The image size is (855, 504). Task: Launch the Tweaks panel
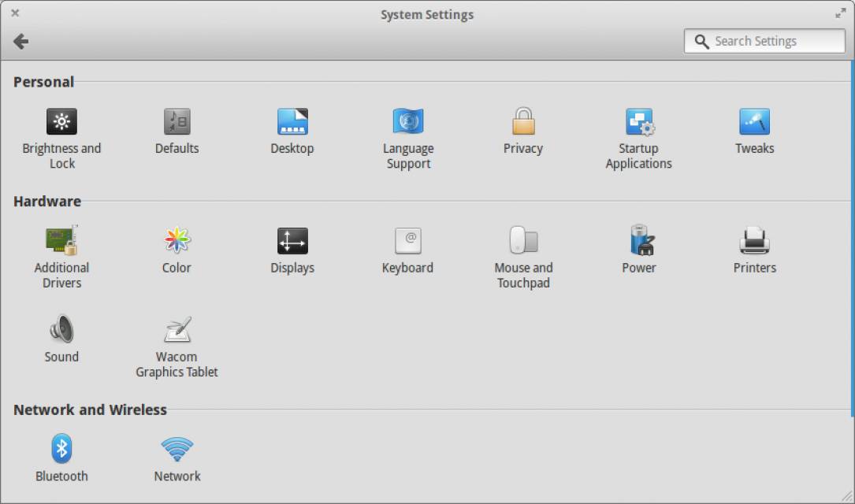(x=754, y=122)
